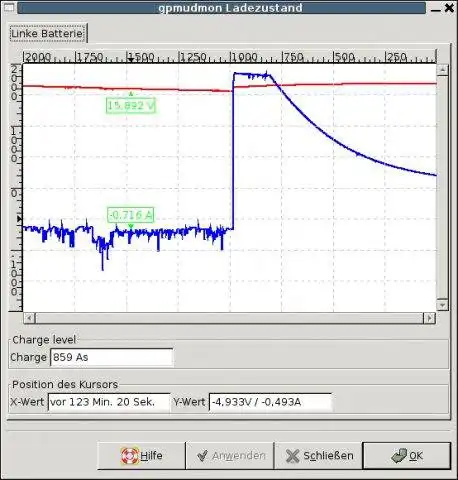Click the vertical scrollbar track beside the graph
458x480 pixels.
pos(442,187)
